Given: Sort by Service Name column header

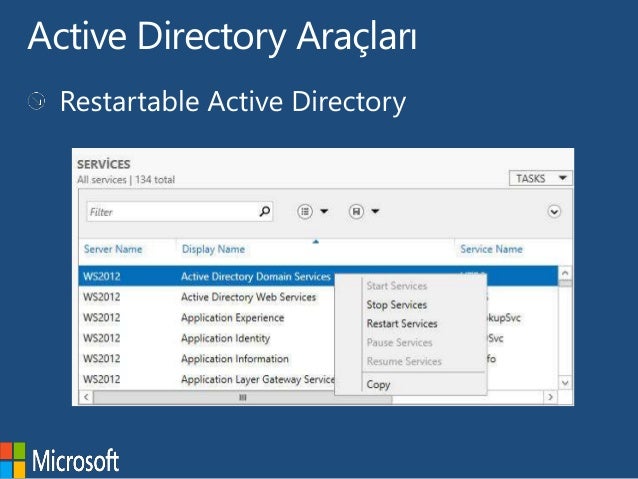Looking at the screenshot, I should point(491,249).
